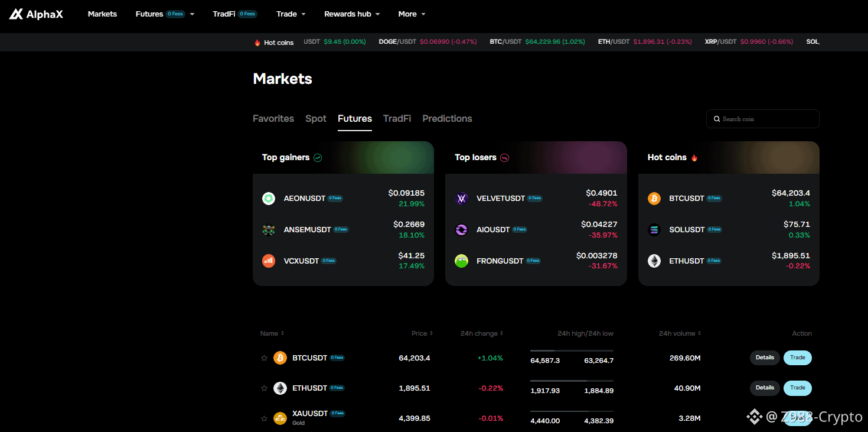Open DOGE/USDT from the ticker bar
Image resolution: width=868 pixels, height=432 pixels.
coord(428,42)
